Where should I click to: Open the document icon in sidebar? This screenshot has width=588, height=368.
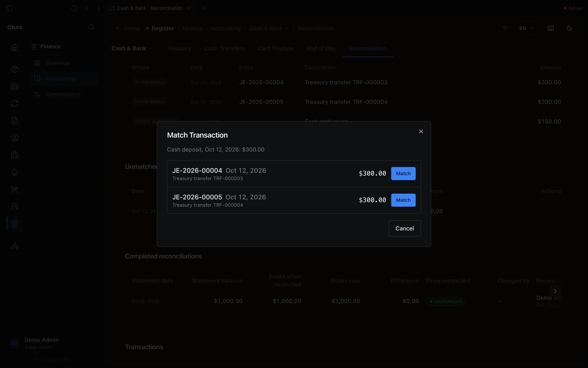(14, 121)
